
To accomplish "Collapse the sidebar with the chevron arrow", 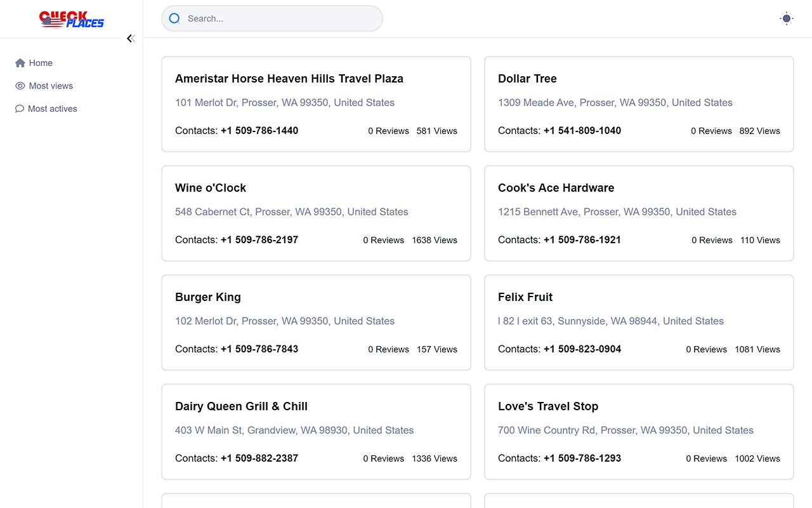I will point(130,39).
